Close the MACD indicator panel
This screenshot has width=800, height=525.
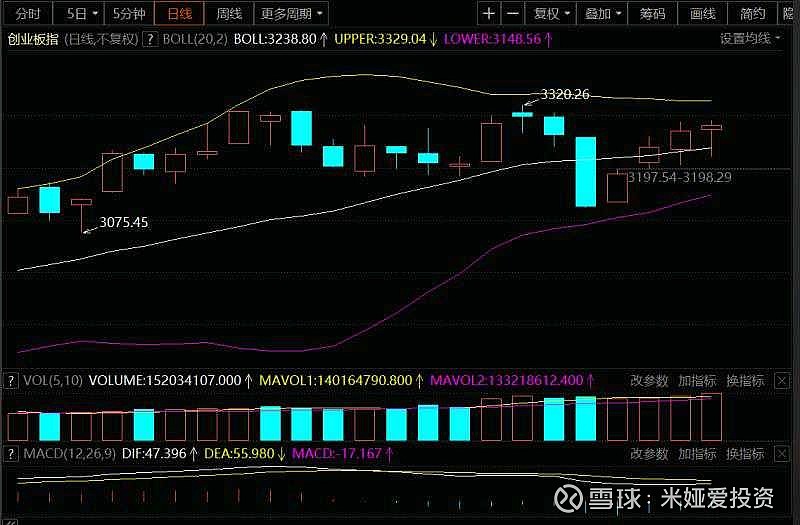(782, 454)
